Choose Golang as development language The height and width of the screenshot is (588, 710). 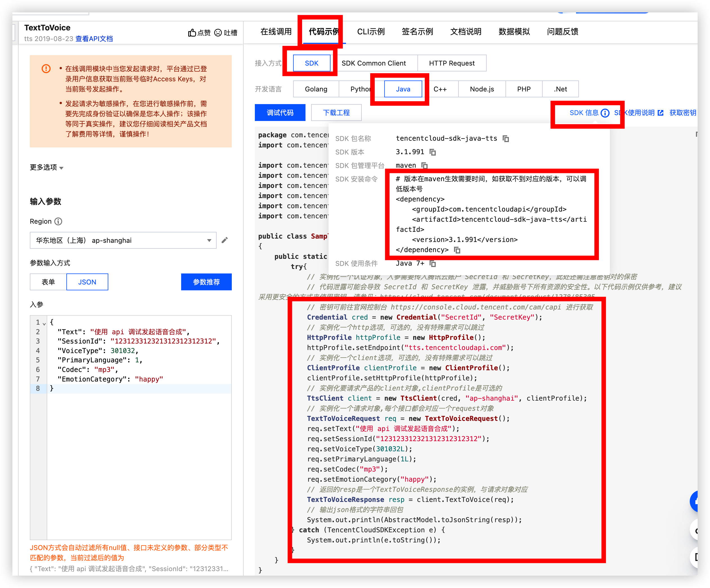pos(316,89)
